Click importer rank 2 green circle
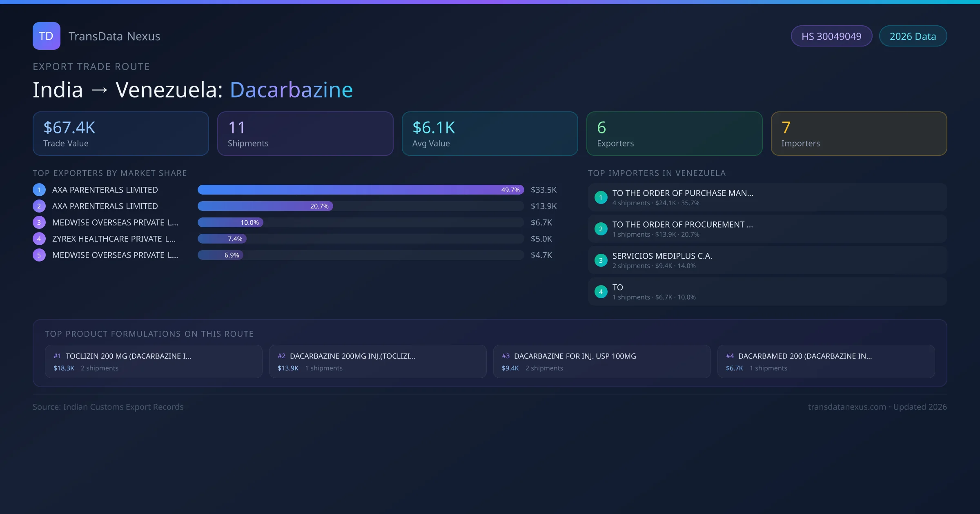Screen dimensions: 980x514 coord(601,229)
